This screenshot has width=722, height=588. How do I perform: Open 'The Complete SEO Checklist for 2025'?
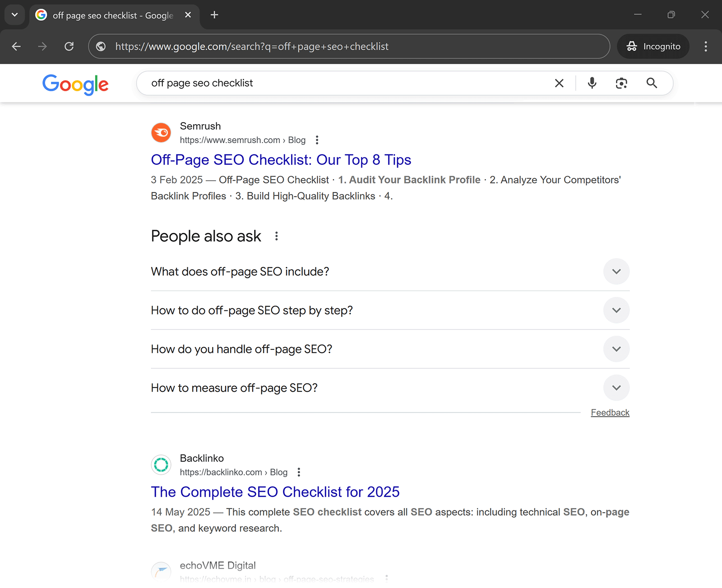275,492
